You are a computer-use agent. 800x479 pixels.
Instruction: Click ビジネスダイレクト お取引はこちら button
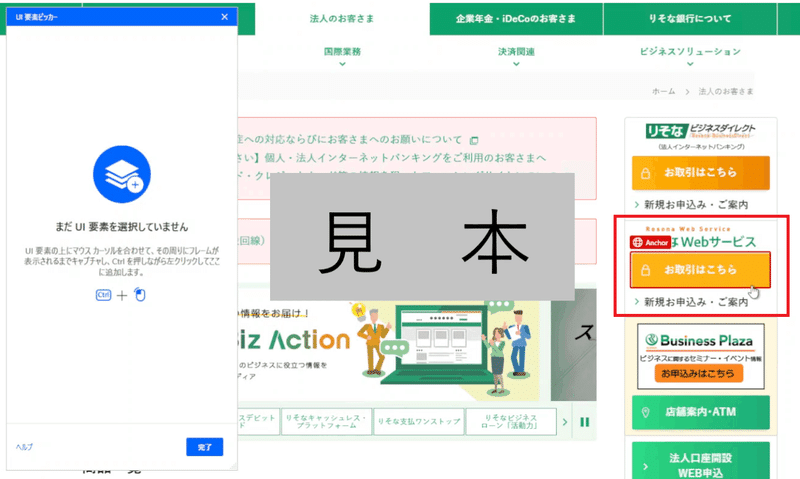[701, 172]
